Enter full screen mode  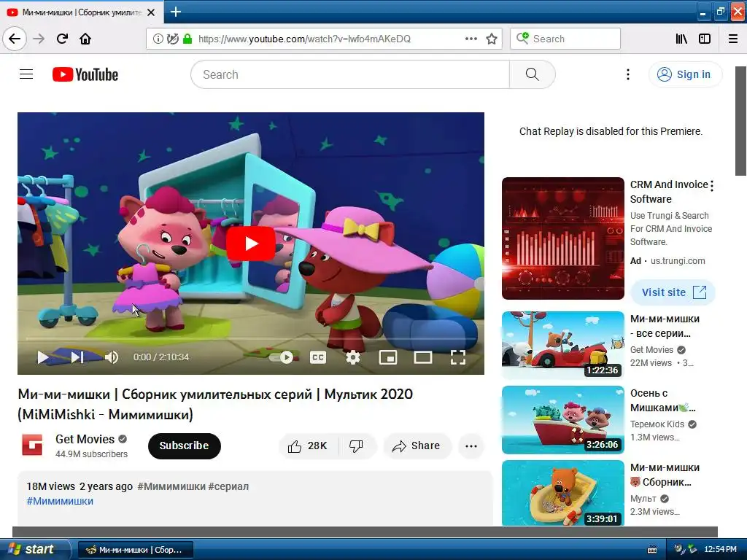[x=458, y=357]
